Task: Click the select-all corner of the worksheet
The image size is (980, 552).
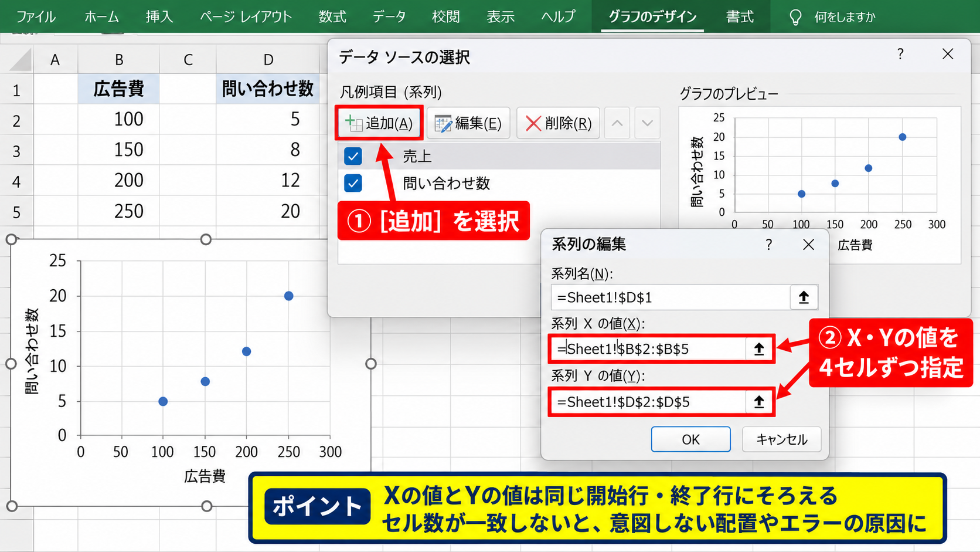Action: coord(20,60)
